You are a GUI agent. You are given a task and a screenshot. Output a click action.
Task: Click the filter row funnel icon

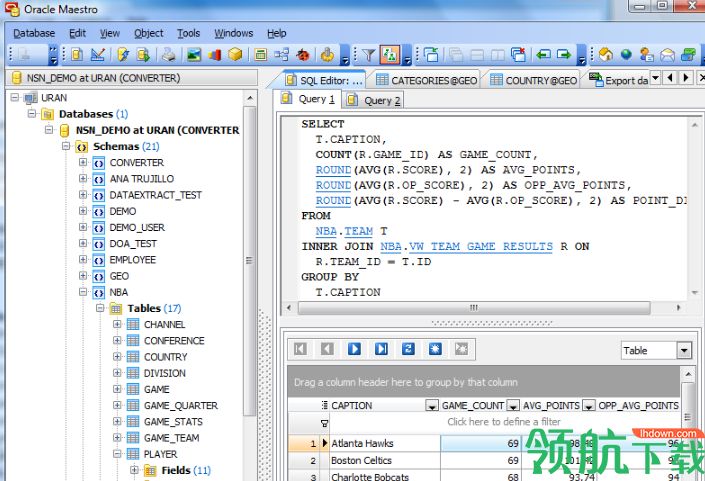click(324, 423)
